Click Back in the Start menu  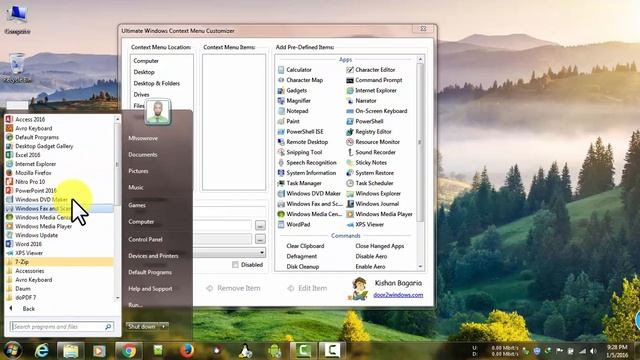[x=22, y=309]
